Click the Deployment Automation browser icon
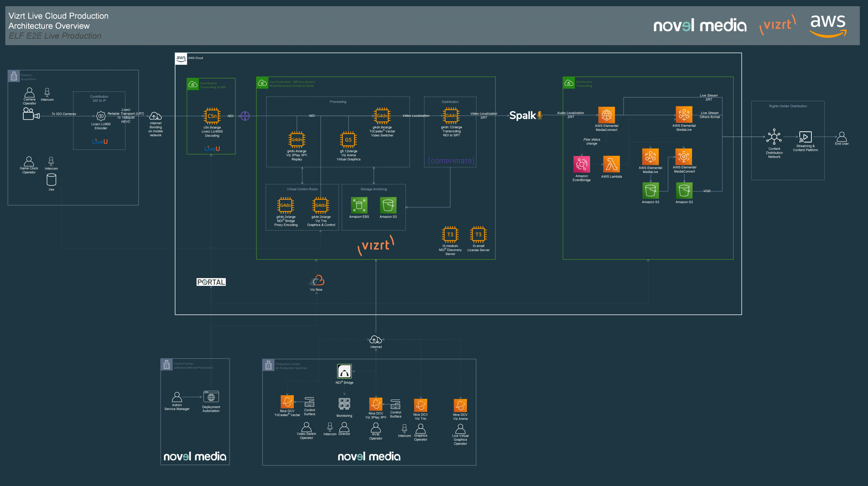This screenshot has height=486, width=868. 211,397
